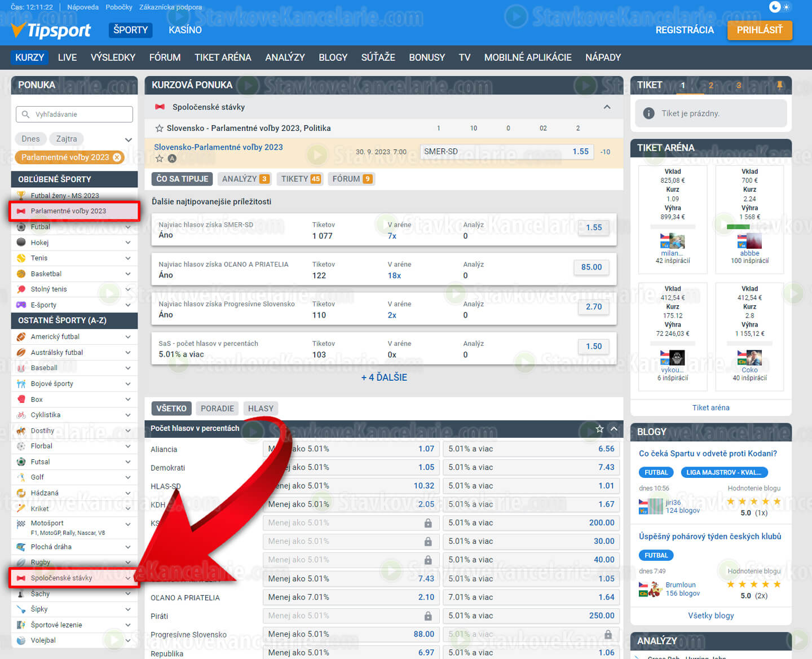Click the Hokej puck icon
This screenshot has width=812, height=659.
click(21, 242)
